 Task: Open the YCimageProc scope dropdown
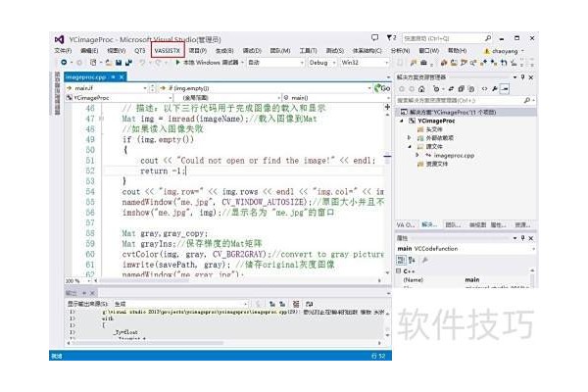[119, 98]
